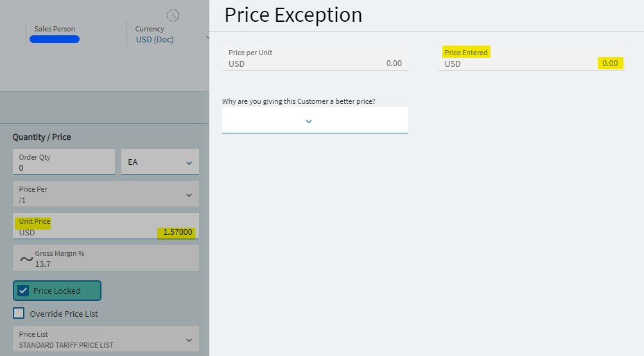
Task: Click the Sales Person field
Action: [x=55, y=35]
